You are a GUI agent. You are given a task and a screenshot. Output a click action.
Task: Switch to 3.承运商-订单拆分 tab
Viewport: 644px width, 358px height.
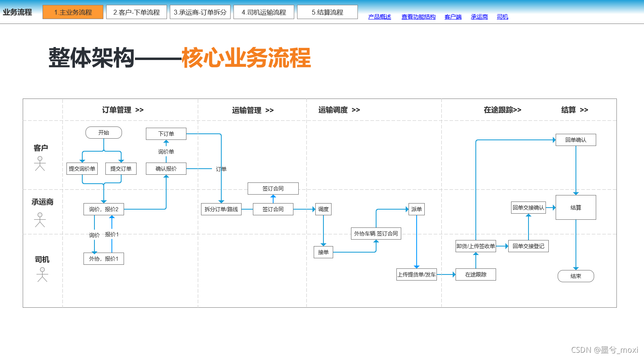tap(200, 12)
